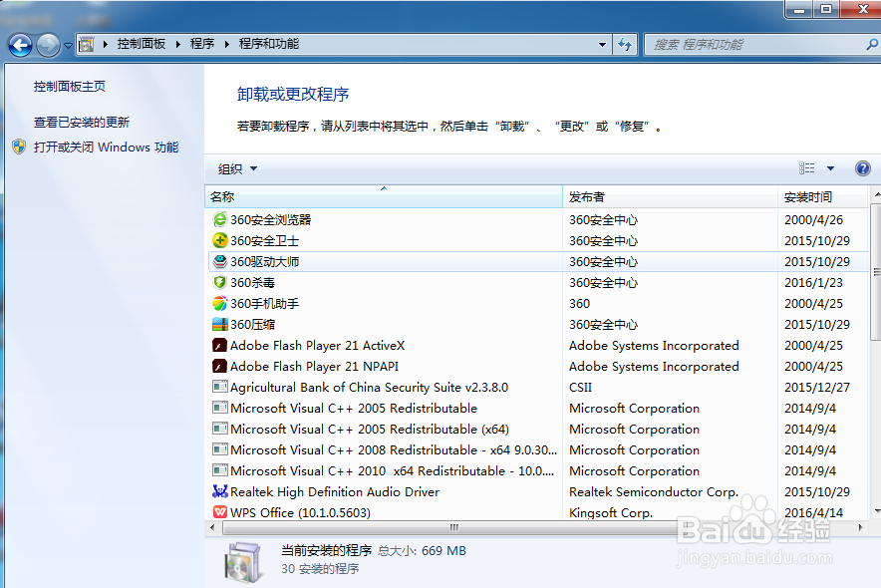Click publisher CSII cell
The width and height of the screenshot is (881, 588).
pos(580,388)
